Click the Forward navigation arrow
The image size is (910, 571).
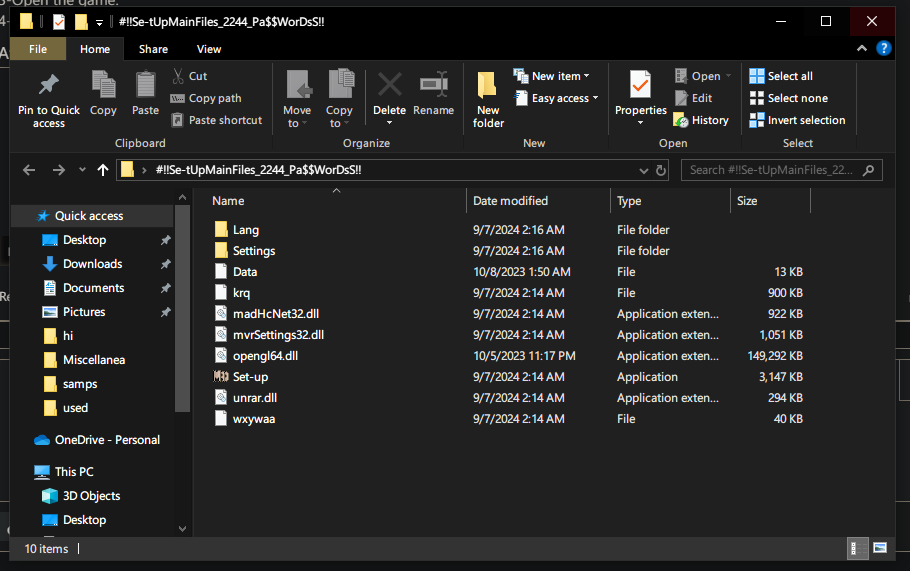pyautogui.click(x=59, y=170)
